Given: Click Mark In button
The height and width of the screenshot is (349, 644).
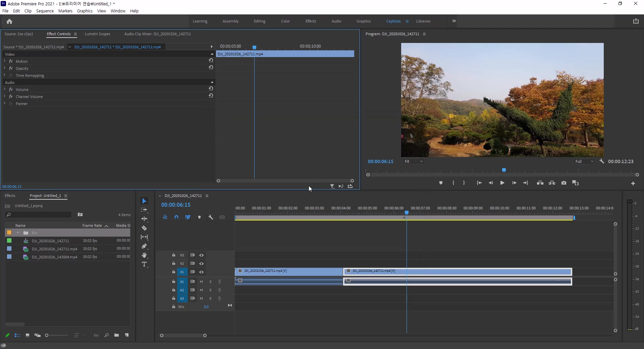Looking at the screenshot, I should click(x=453, y=183).
